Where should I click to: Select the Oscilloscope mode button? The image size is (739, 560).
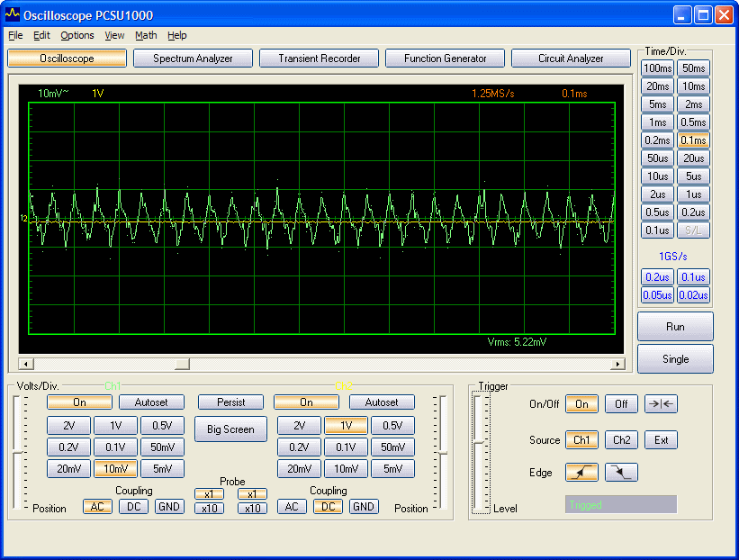click(x=67, y=59)
